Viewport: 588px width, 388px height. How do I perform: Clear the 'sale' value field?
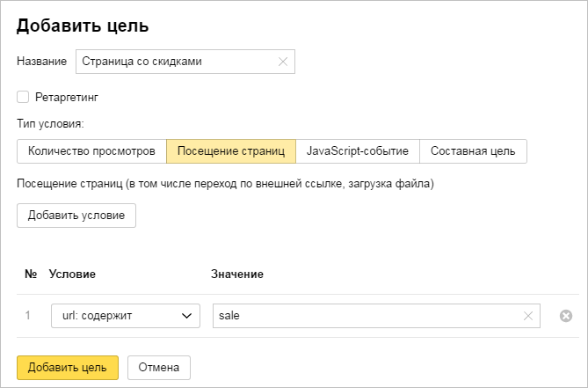527,316
